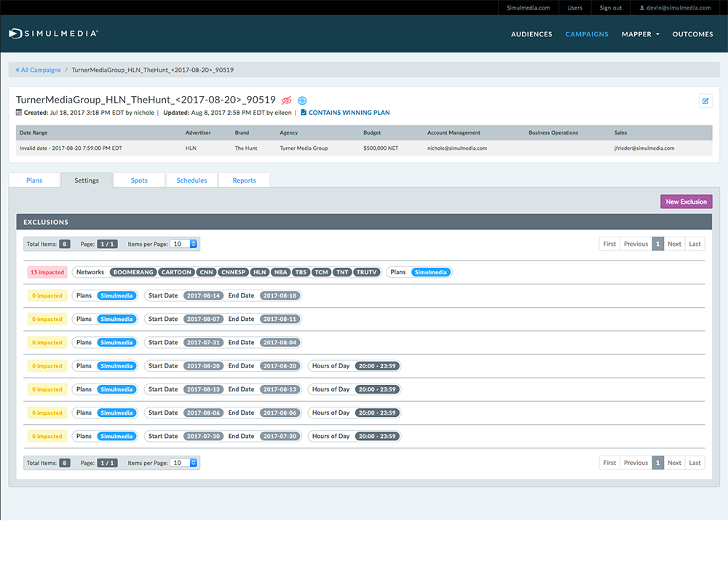Click the TNT network tag

[342, 272]
